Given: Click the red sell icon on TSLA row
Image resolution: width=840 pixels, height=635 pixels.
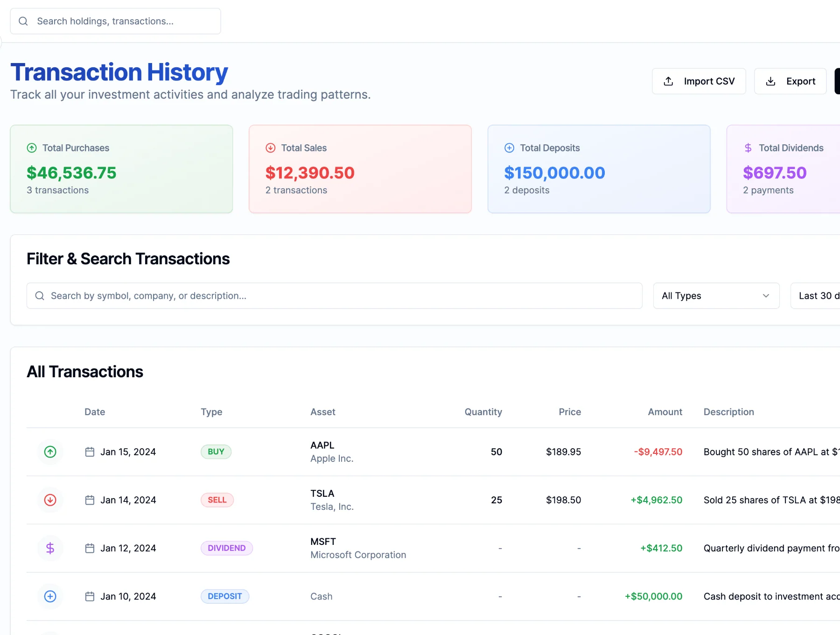Looking at the screenshot, I should tap(50, 500).
